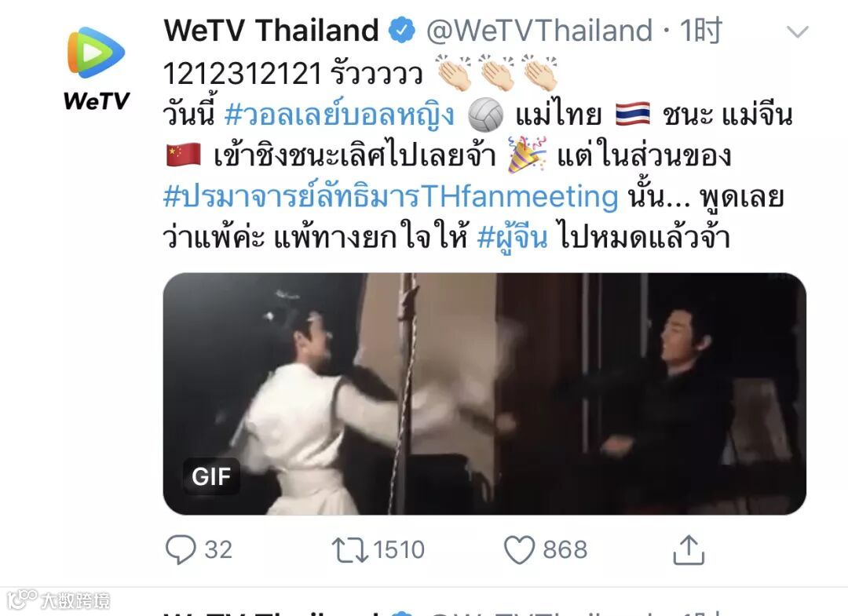Click the like count 868
Image resolution: width=848 pixels, height=616 pixels.
(565, 549)
